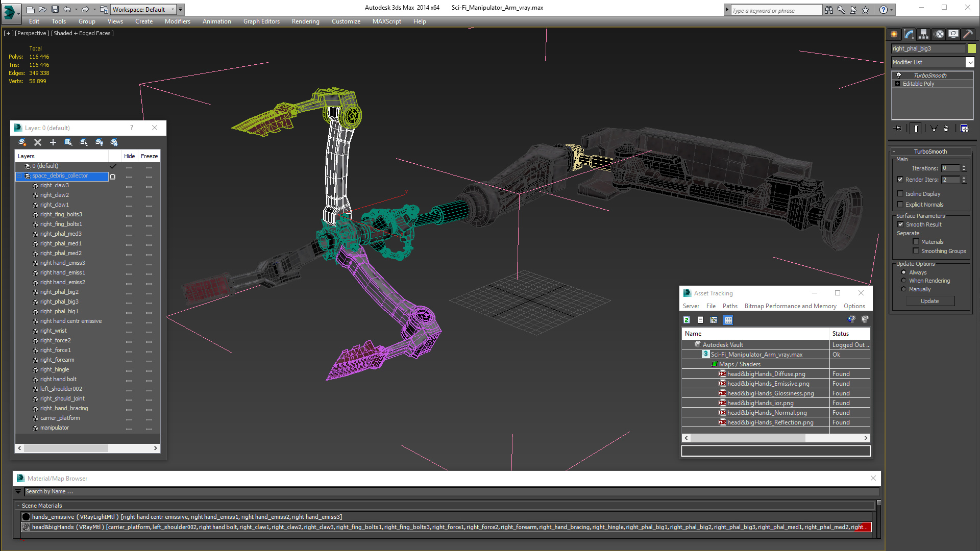The height and width of the screenshot is (551, 980).
Task: Click the Favorites star icon
Action: pos(865,10)
